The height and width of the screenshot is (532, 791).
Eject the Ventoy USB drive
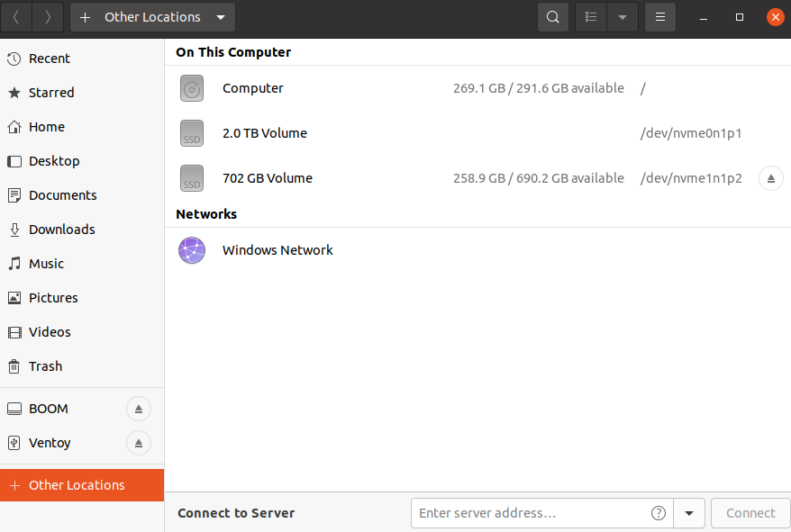tap(139, 443)
